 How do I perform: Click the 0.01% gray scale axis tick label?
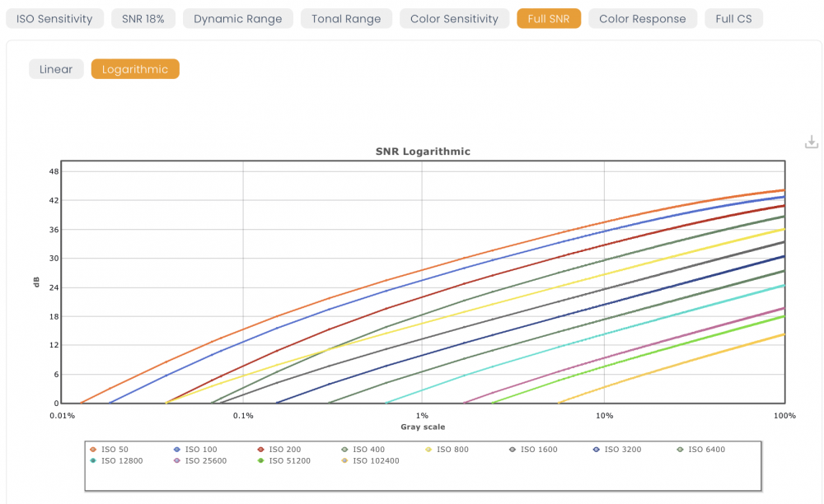click(x=62, y=416)
